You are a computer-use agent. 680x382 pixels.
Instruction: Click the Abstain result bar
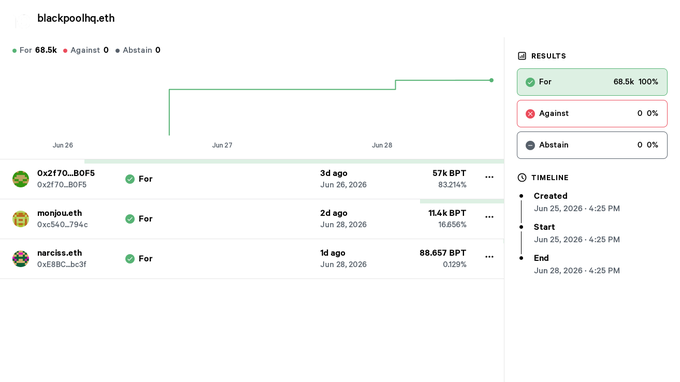coord(592,145)
